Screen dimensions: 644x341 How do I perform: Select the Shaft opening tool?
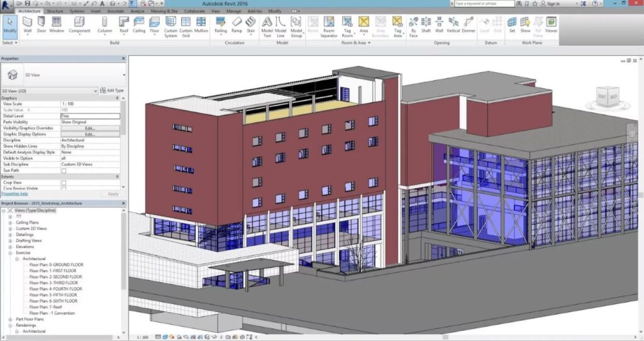click(426, 26)
